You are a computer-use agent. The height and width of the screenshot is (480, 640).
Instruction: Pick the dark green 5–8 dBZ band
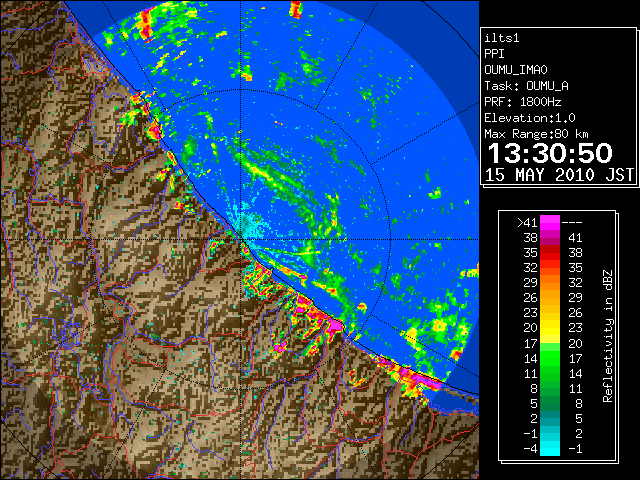coord(550,403)
